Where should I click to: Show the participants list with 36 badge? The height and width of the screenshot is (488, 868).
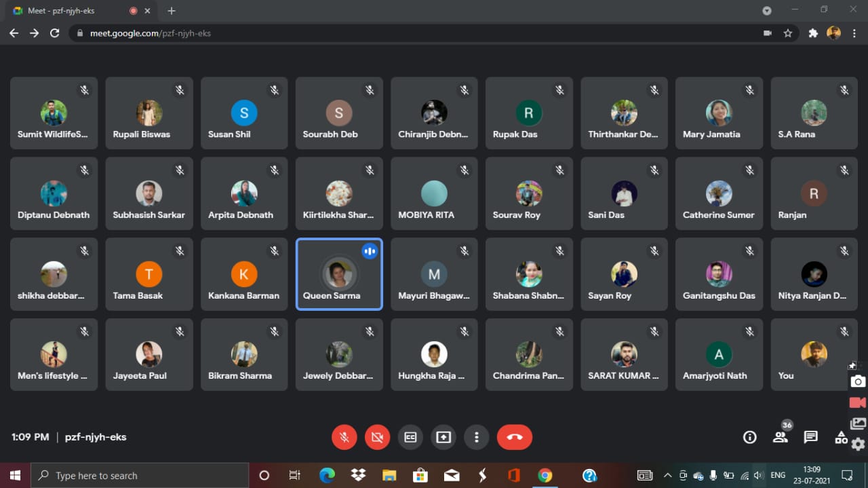tap(781, 436)
